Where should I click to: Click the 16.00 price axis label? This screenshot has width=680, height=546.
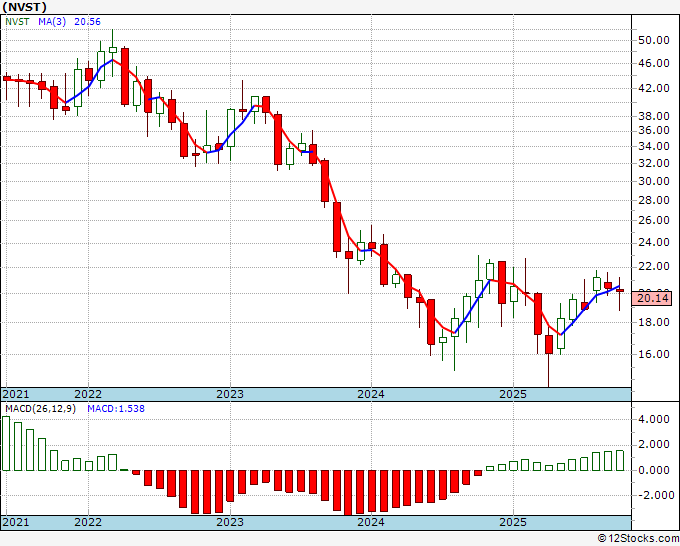click(654, 354)
